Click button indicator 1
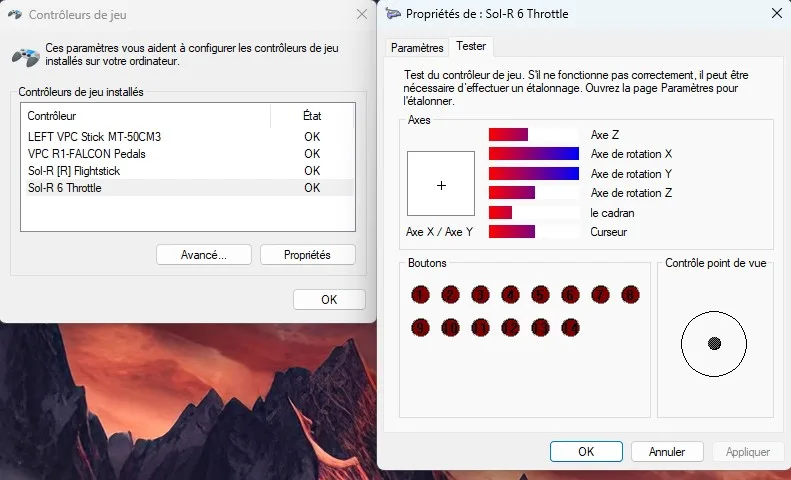This screenshot has height=480, width=791. pos(420,295)
